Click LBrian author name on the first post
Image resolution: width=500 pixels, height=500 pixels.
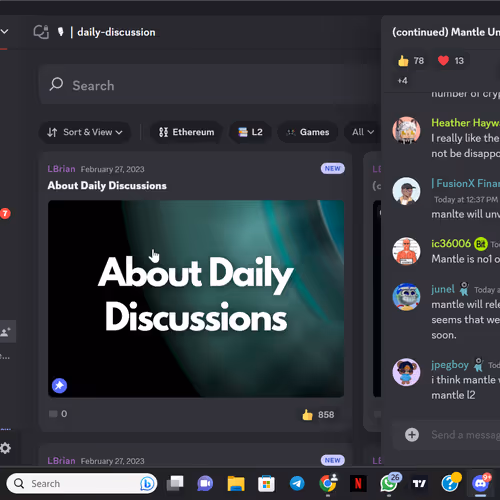click(x=61, y=169)
